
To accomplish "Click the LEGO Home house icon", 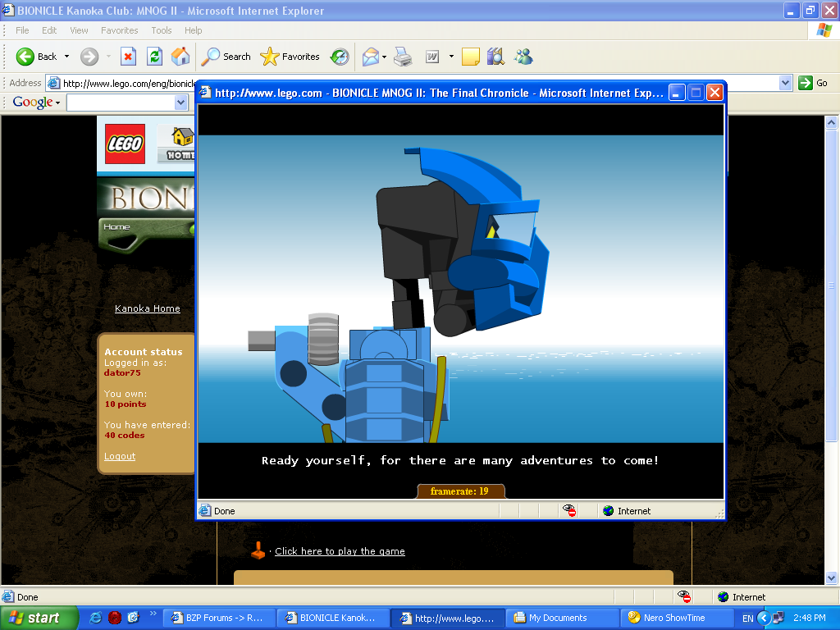I will click(x=181, y=137).
